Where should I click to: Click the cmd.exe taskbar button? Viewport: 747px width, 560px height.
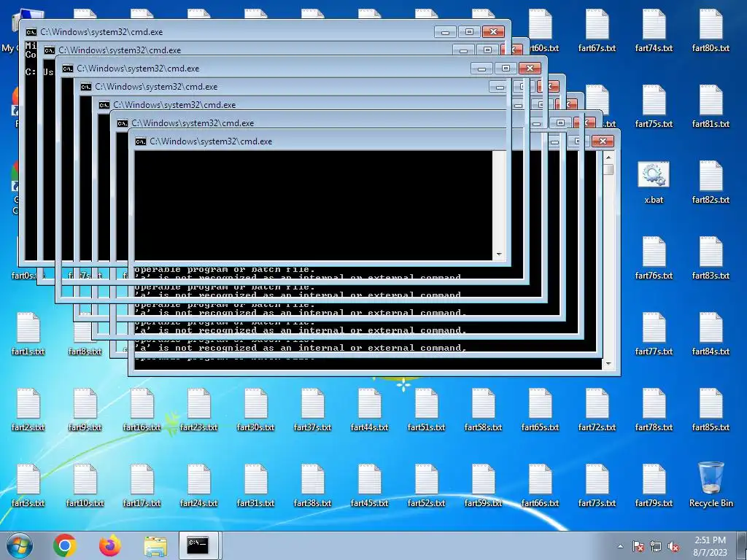click(x=198, y=545)
